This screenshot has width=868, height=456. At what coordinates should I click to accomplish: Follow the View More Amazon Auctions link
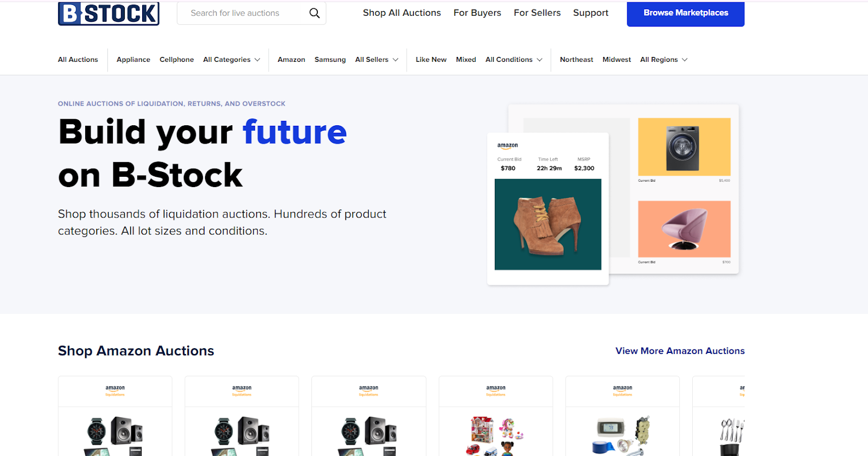(x=680, y=351)
